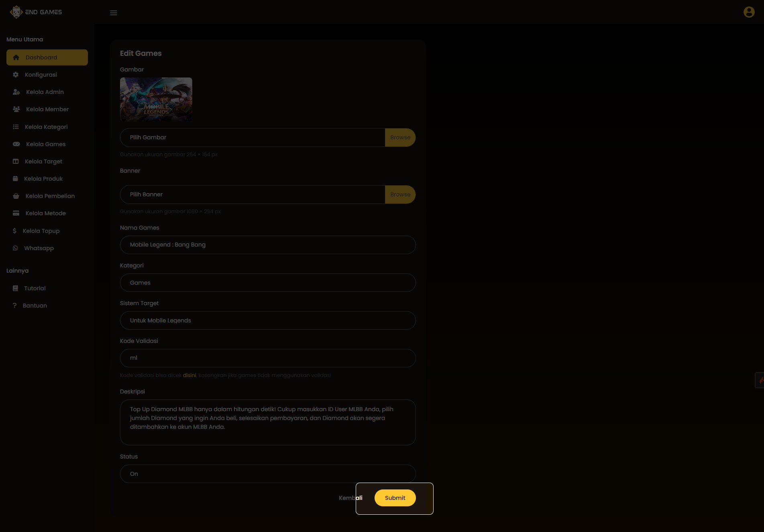Focus the Kode Validasi input field
Image resolution: width=764 pixels, height=532 pixels.
point(268,358)
